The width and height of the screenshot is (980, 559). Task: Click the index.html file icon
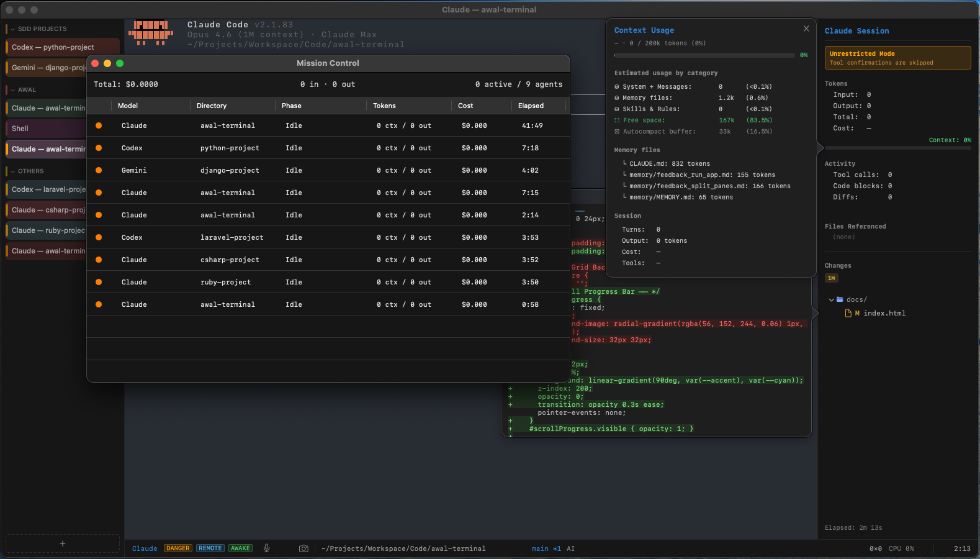848,313
